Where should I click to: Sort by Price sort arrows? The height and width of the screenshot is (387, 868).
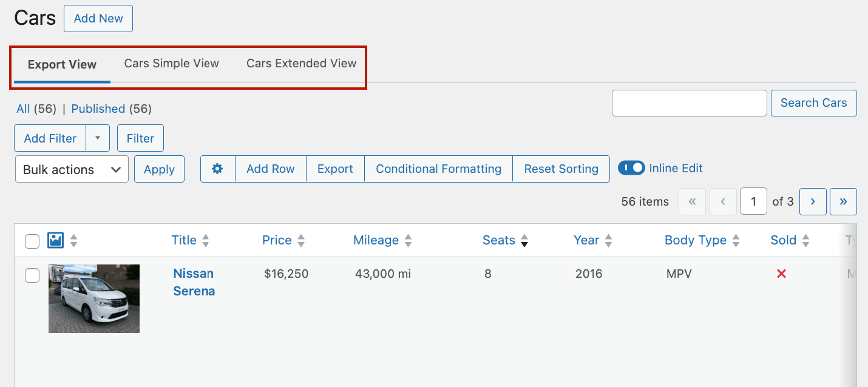coord(301,241)
